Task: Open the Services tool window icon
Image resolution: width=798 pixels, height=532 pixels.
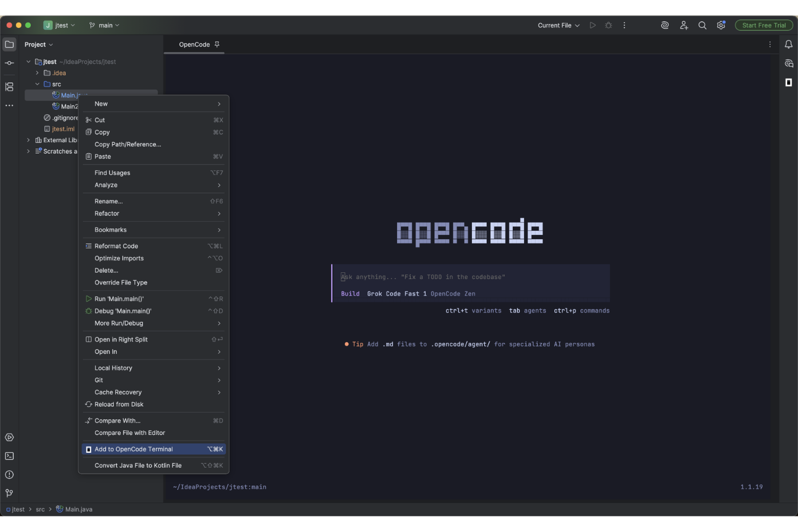Action: coord(9,437)
